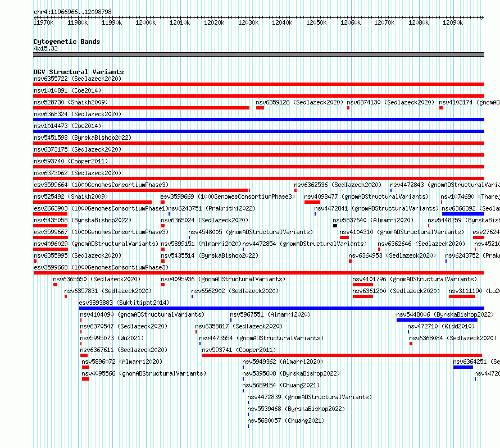500x448 pixels.
Task: Click the red bar under nsv3111190
Action: [x=462, y=296]
